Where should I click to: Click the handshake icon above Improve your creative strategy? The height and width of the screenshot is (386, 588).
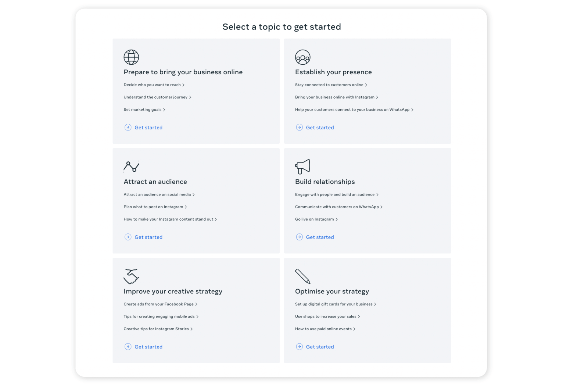[x=131, y=276]
